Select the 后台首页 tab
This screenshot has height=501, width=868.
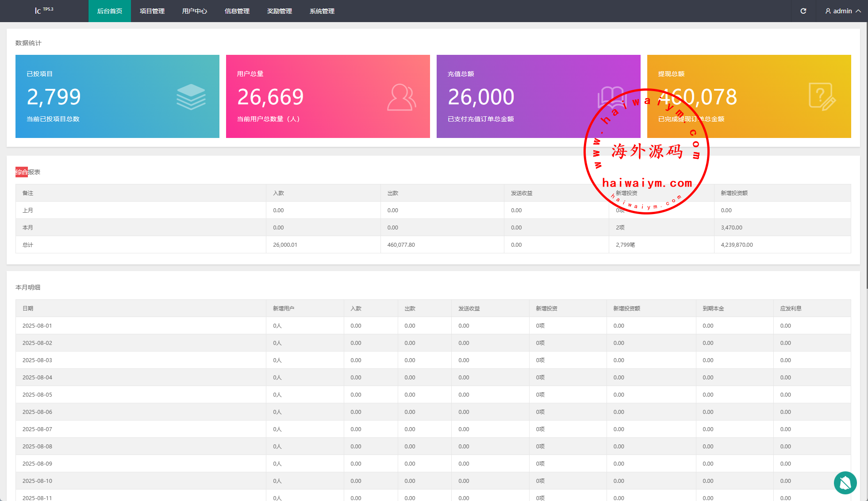pos(109,11)
